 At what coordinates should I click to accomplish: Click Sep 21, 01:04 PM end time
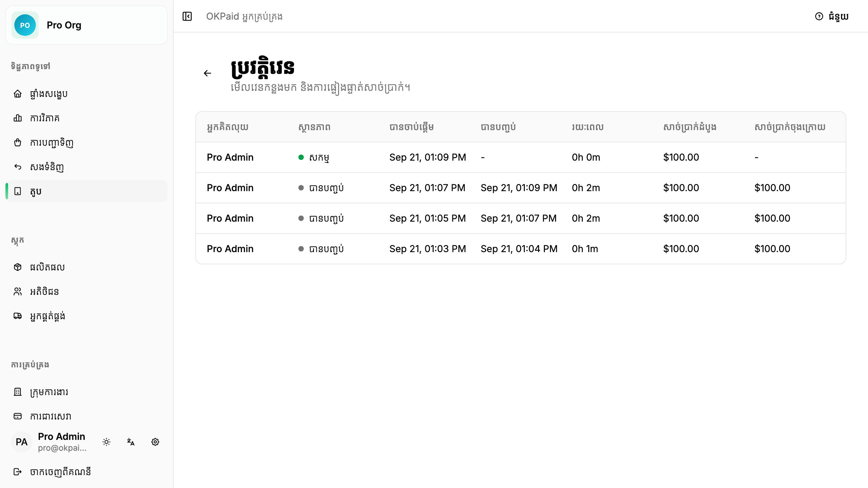tap(519, 249)
